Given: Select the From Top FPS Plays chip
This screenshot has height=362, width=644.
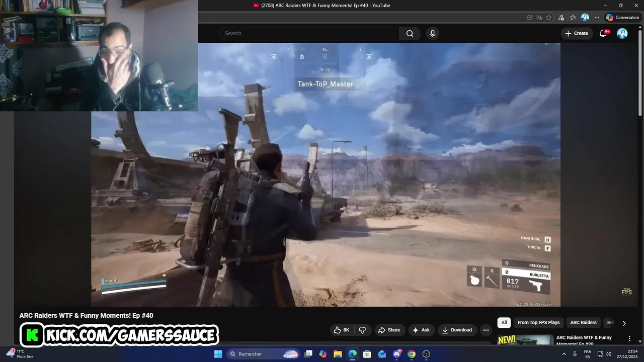Looking at the screenshot, I should pos(538,323).
